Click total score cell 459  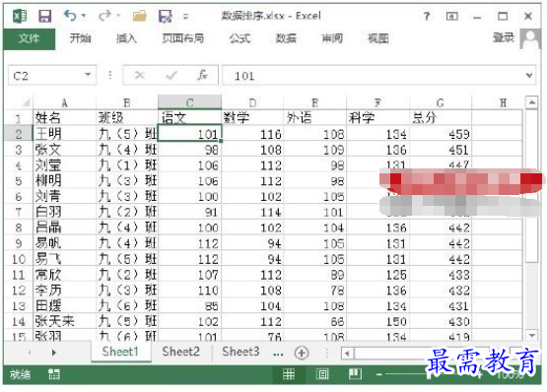click(x=441, y=134)
